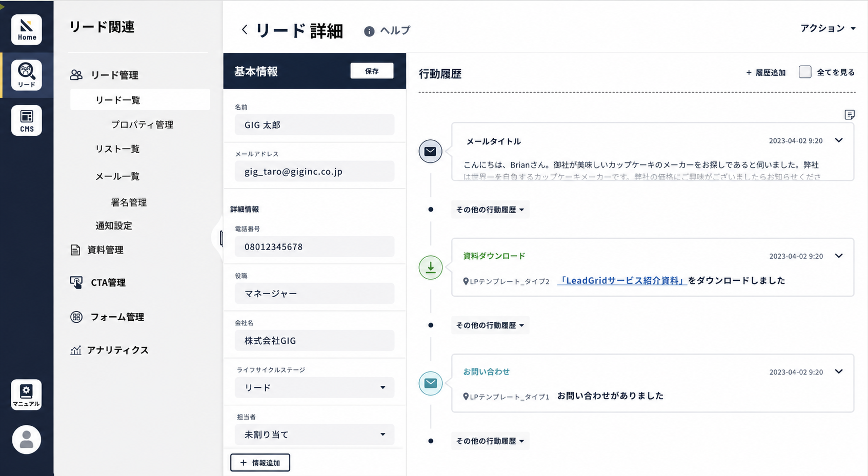Click the メールアドレス input field
The image size is (868, 476).
click(x=315, y=171)
